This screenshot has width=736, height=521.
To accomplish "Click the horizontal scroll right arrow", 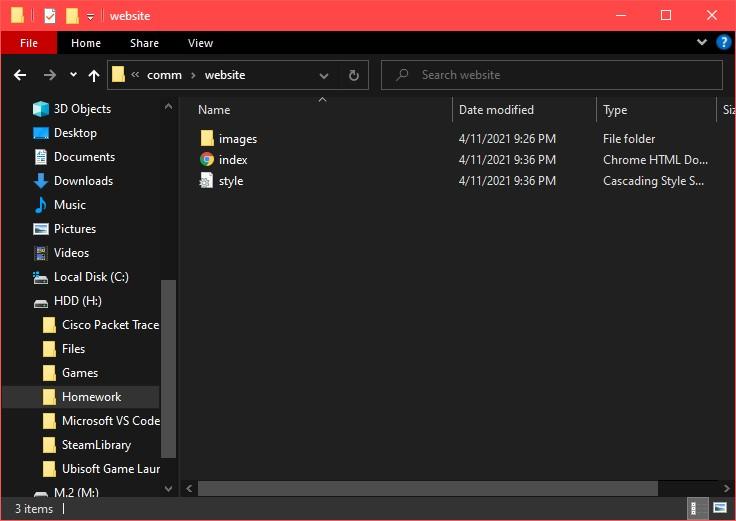I will (727, 489).
